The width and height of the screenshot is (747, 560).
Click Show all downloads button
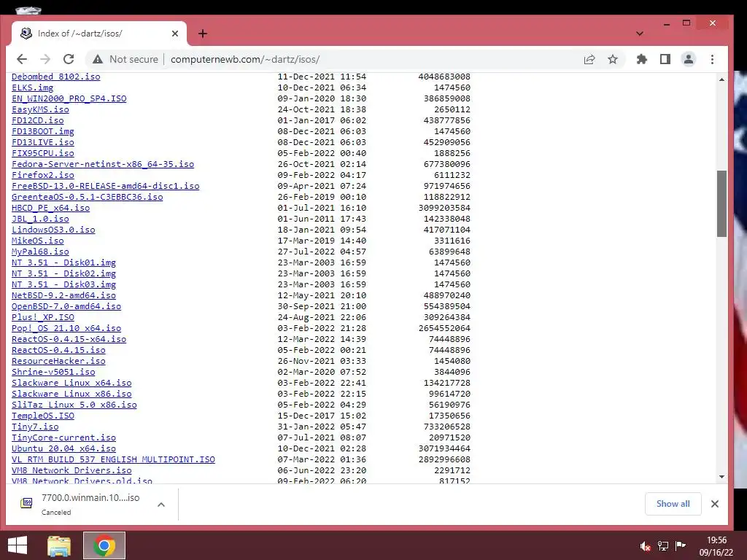point(673,504)
